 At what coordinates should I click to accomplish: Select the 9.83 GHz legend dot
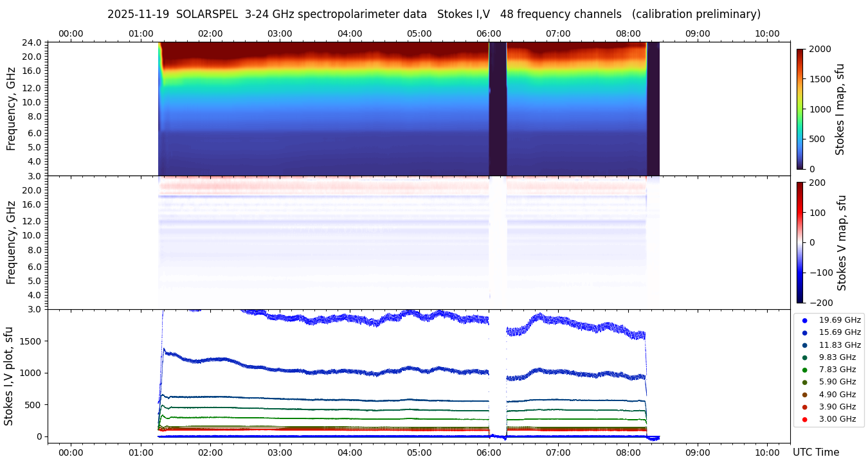tap(804, 357)
